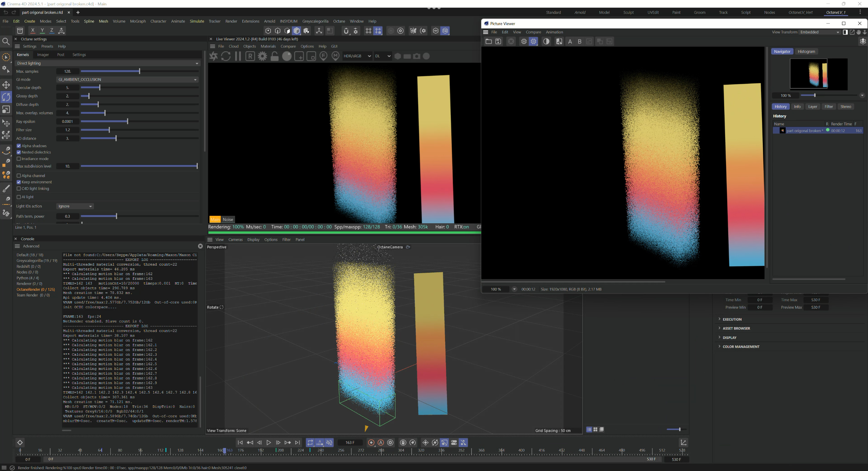Click the Set as A compare icon
The image size is (868, 471).
(570, 41)
